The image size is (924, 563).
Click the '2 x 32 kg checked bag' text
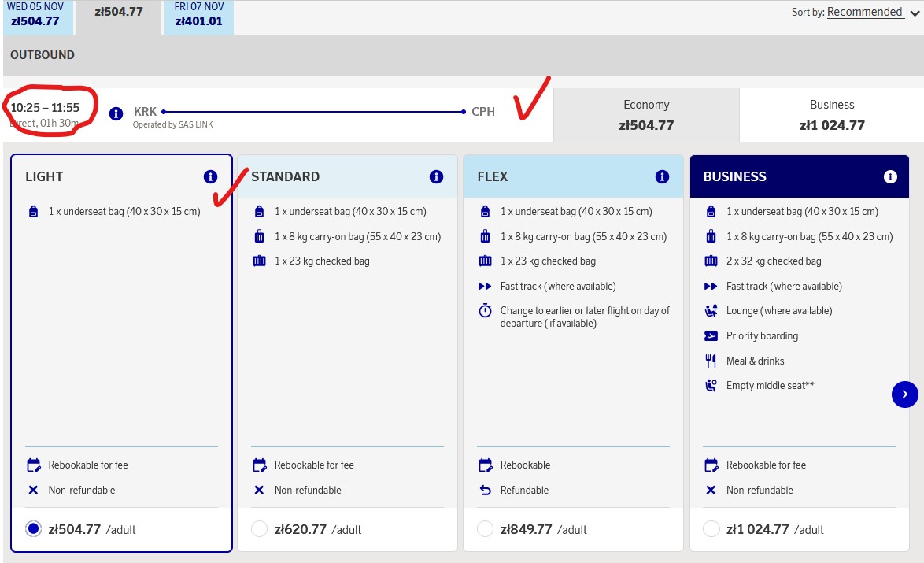[x=774, y=261]
